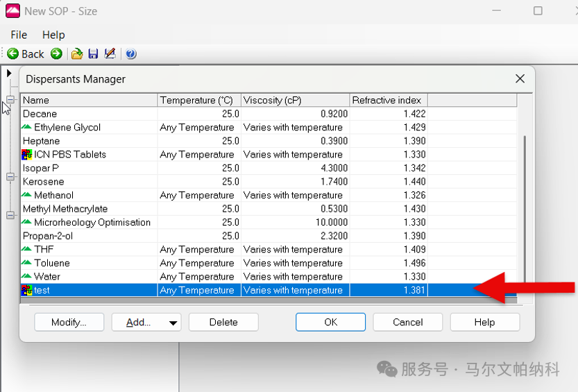Click viscosity value 10.0000

332,223
